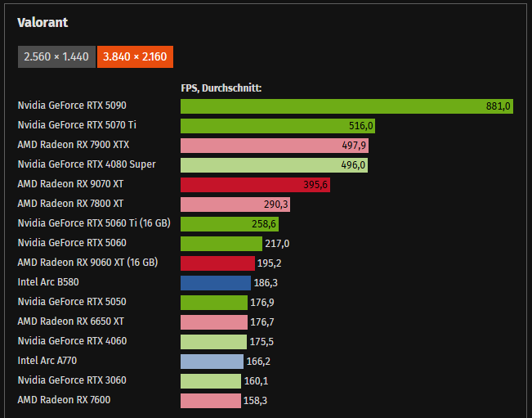532x418 pixels.
Task: Click the 195,2 value text
Action: click(x=270, y=263)
